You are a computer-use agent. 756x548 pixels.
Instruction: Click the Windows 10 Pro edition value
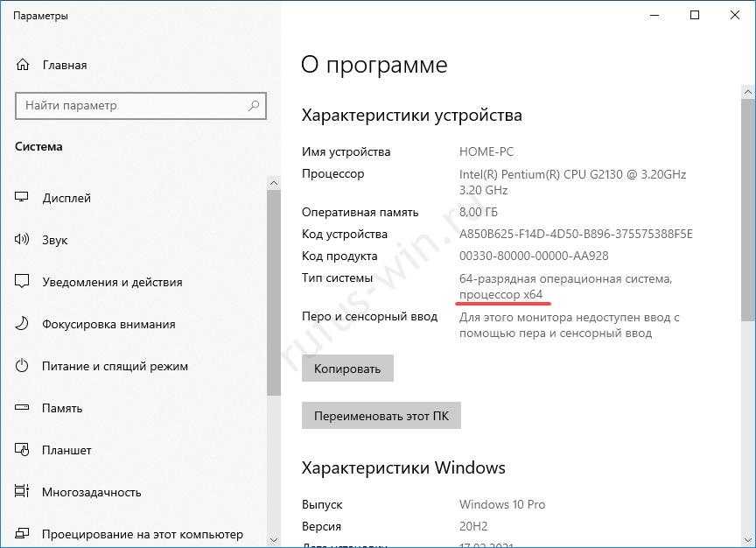tap(502, 504)
